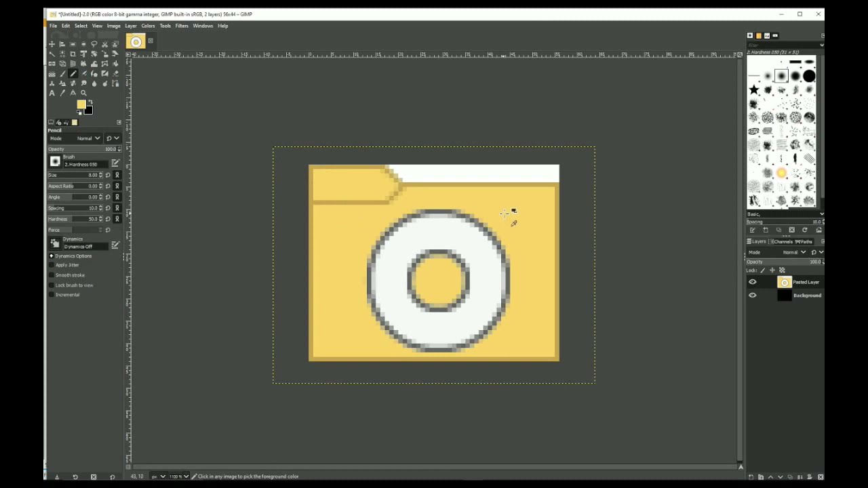This screenshot has width=868, height=488.
Task: Select the Move tool
Action: 52,44
